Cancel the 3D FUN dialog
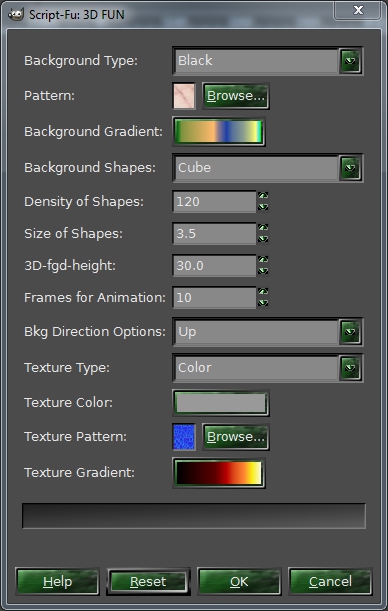 pyautogui.click(x=330, y=581)
